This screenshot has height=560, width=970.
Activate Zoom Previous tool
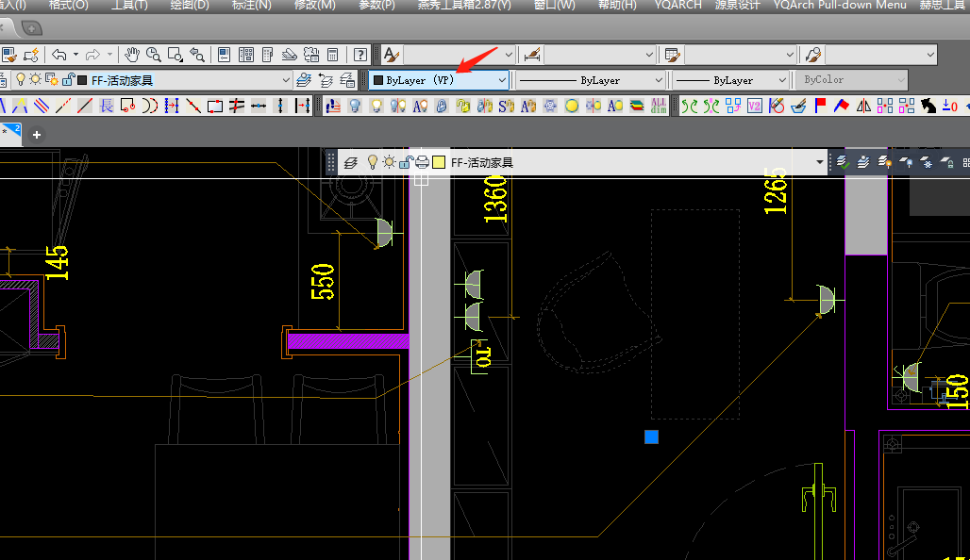(196, 55)
